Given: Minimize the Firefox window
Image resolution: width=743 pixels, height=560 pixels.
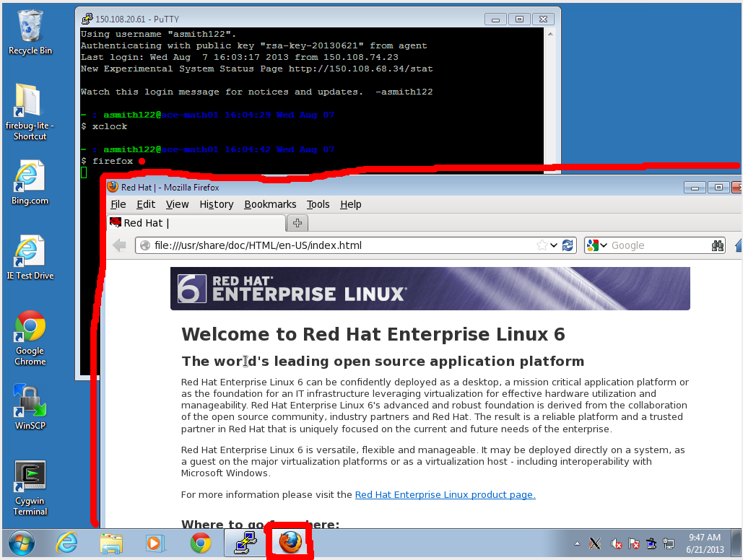Looking at the screenshot, I should [695, 188].
